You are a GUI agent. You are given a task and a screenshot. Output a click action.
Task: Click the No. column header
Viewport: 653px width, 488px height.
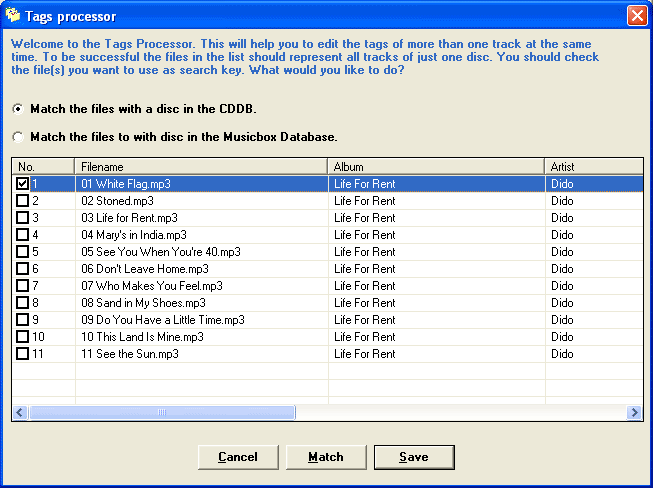43,166
